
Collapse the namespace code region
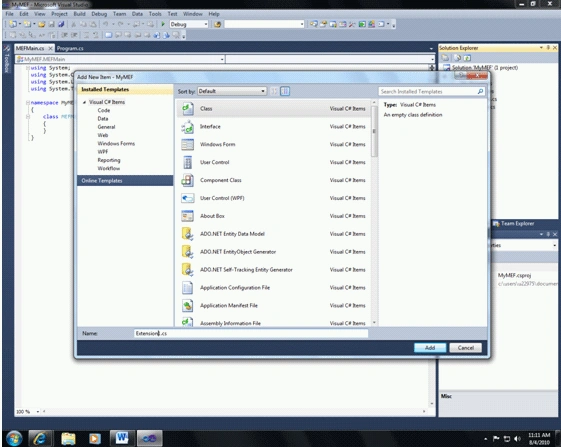pyautogui.click(x=28, y=103)
